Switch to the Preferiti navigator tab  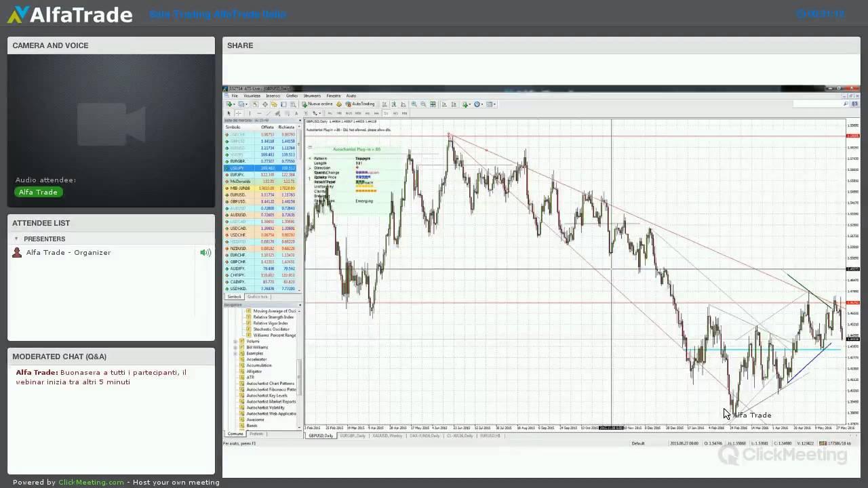point(256,434)
